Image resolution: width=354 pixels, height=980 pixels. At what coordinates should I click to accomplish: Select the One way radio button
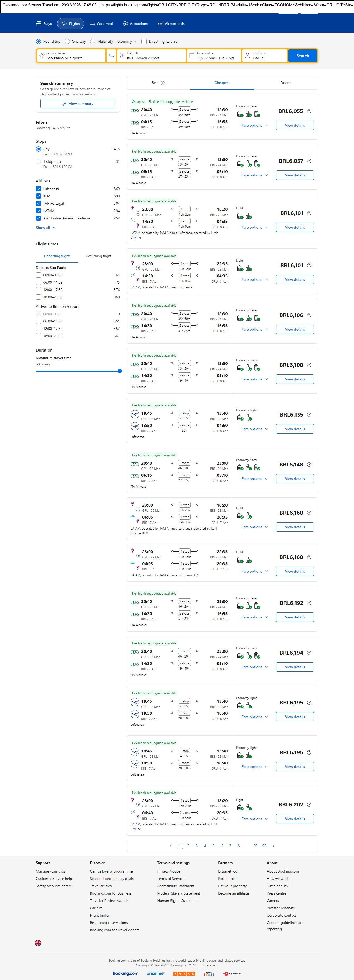pos(67,41)
